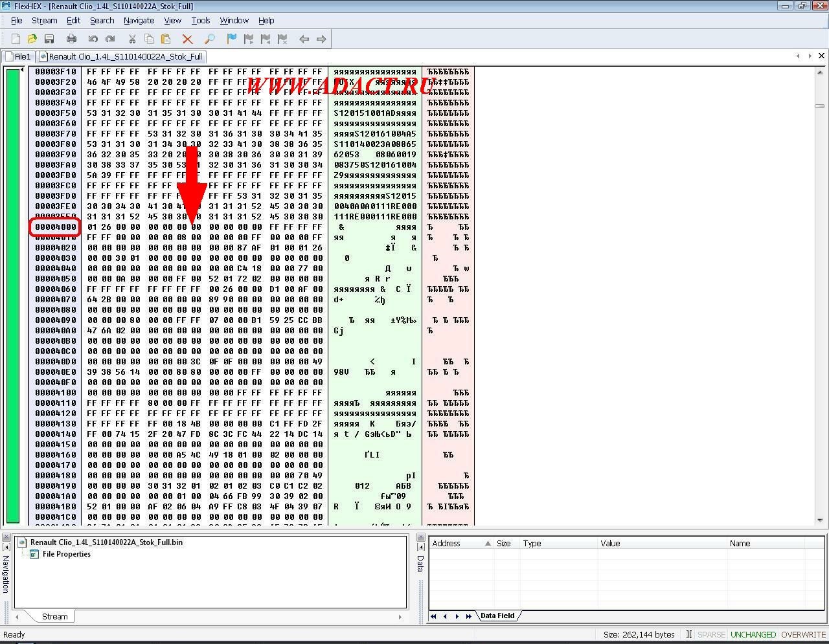Select the Stream tab in Navigation panel
Screen dimensions: 829x644
[x=55, y=617]
